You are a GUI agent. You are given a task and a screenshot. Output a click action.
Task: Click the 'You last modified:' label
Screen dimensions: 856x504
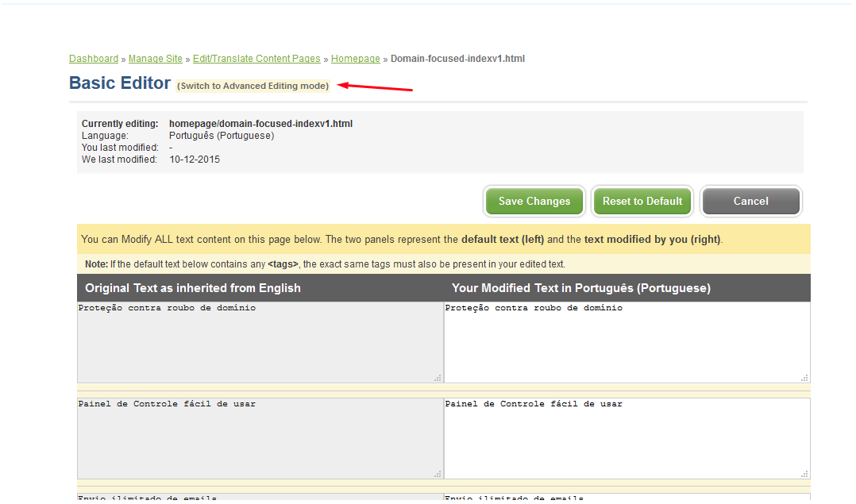tap(120, 148)
